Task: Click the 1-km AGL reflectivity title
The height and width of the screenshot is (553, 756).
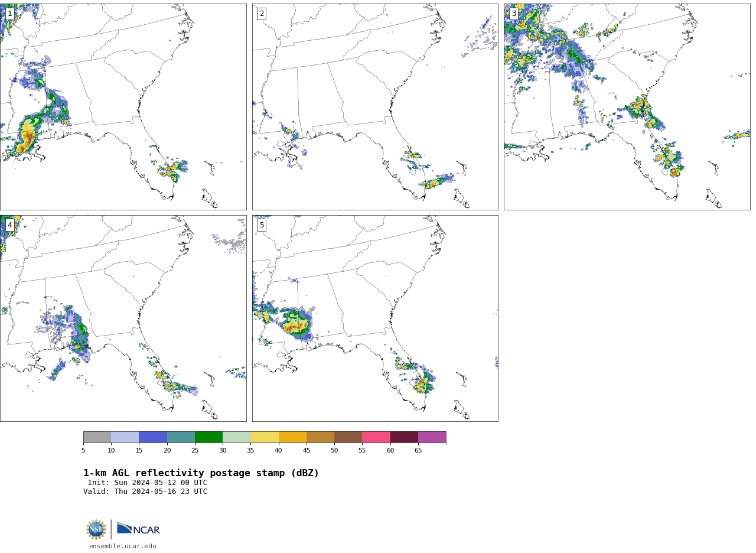Action: click(201, 473)
